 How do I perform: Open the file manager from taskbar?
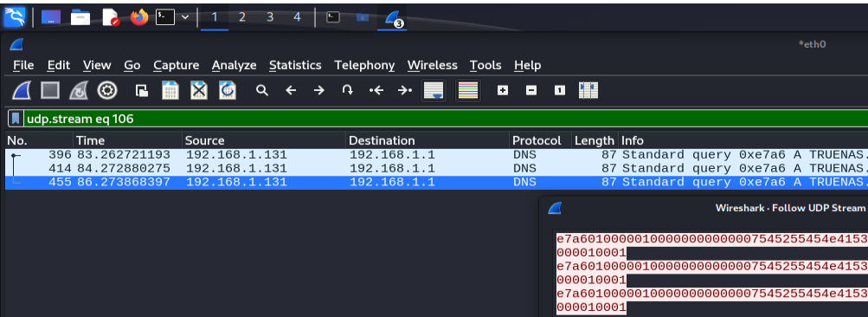(80, 17)
